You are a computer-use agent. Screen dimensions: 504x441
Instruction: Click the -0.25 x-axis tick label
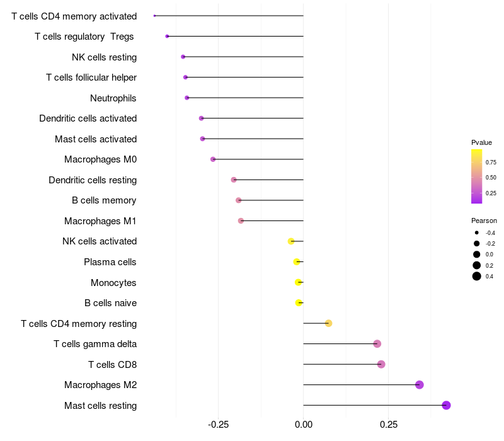coord(218,425)
